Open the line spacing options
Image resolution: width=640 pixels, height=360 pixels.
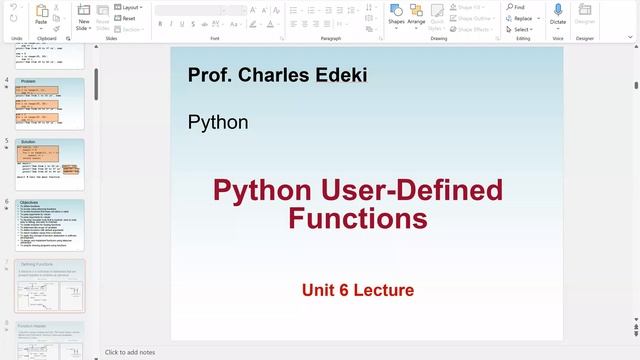click(x=352, y=11)
